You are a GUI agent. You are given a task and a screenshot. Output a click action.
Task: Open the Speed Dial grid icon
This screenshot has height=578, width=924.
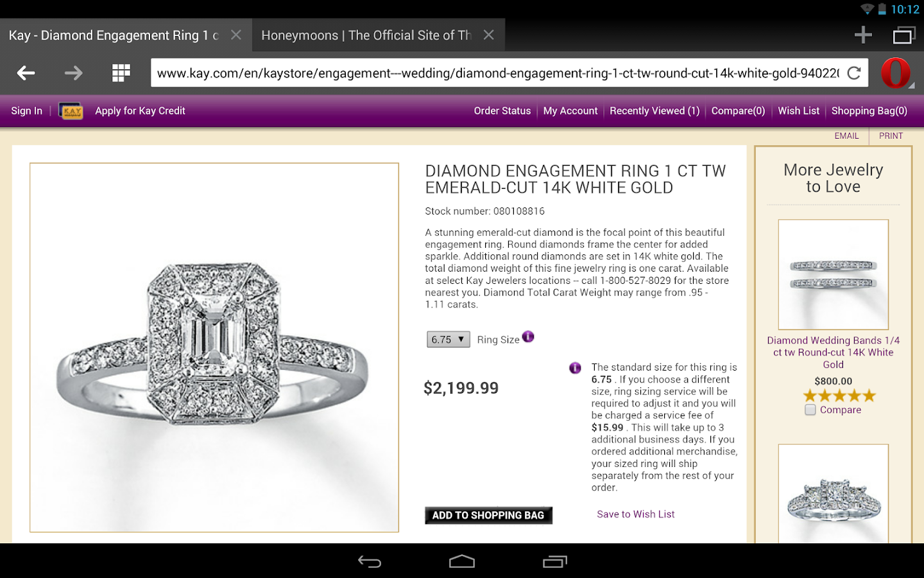[121, 73]
